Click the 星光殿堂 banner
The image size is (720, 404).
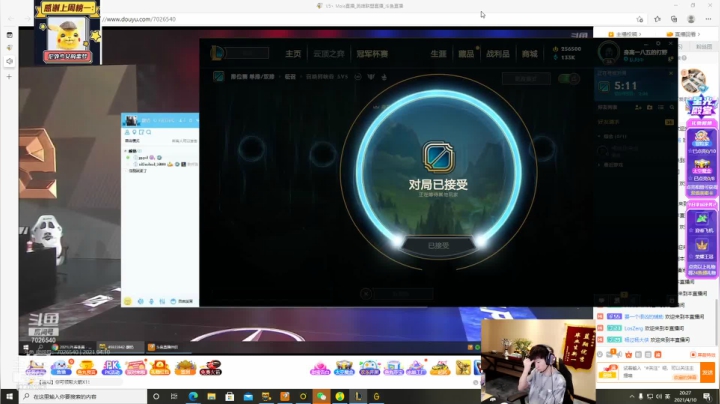[x=702, y=107]
